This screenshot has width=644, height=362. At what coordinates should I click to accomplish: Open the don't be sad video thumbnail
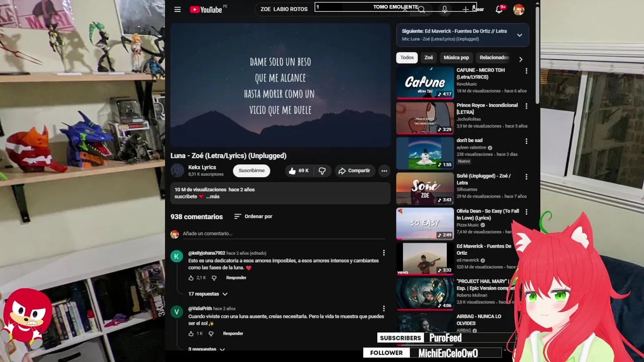[425, 153]
